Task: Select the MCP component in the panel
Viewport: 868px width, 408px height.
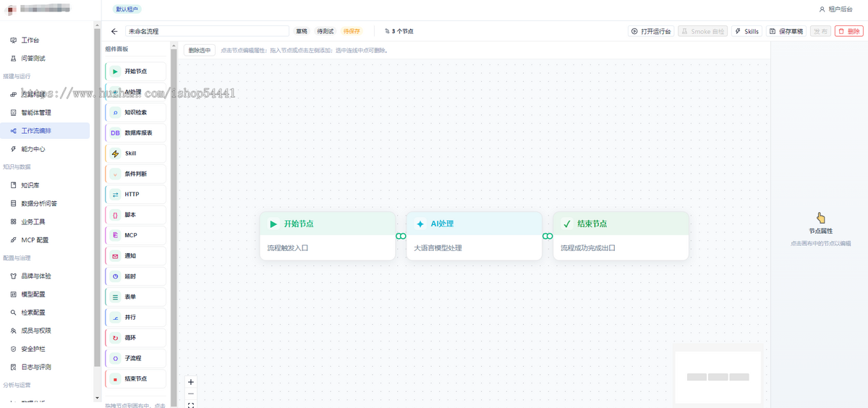Action: (x=135, y=235)
